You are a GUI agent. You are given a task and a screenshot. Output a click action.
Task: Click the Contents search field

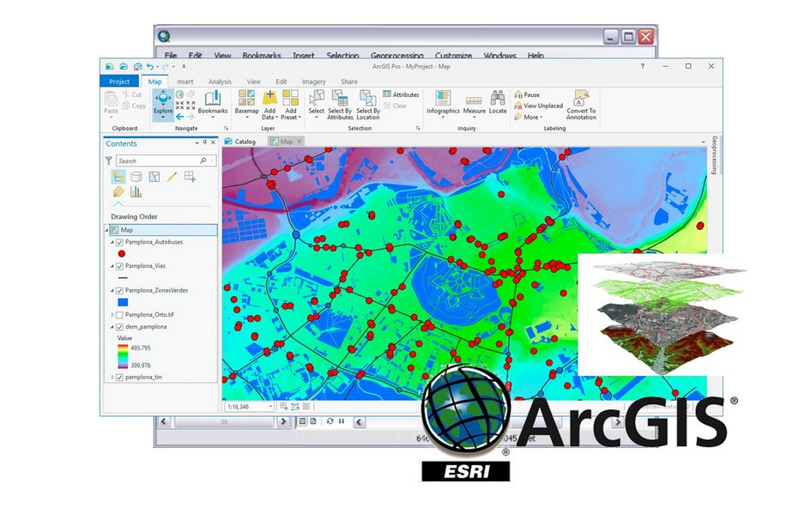click(166, 161)
